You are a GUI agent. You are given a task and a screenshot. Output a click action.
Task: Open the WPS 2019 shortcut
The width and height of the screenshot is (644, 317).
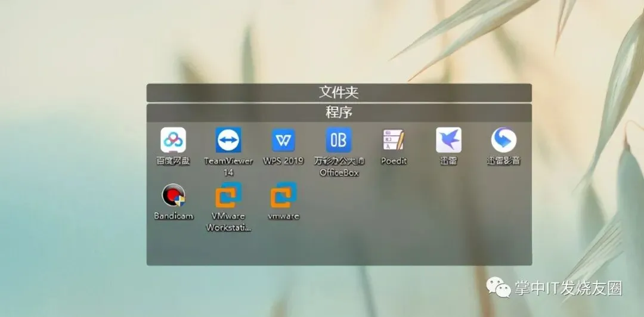(283, 140)
